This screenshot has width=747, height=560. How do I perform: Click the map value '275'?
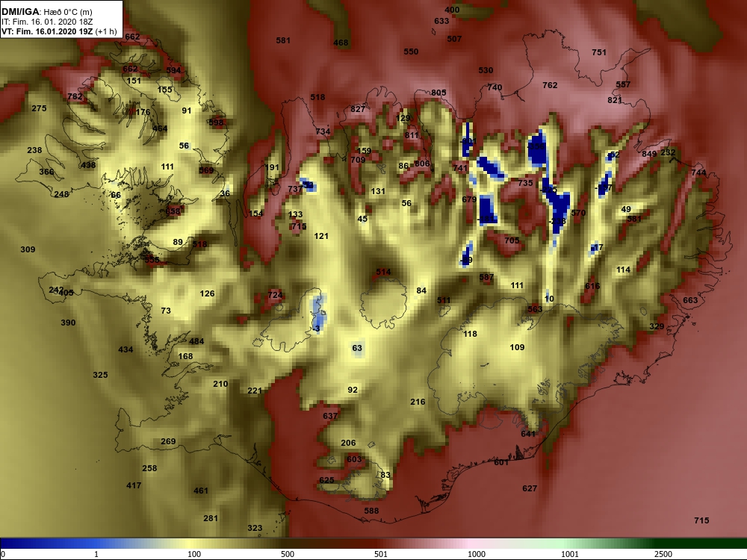pos(39,108)
